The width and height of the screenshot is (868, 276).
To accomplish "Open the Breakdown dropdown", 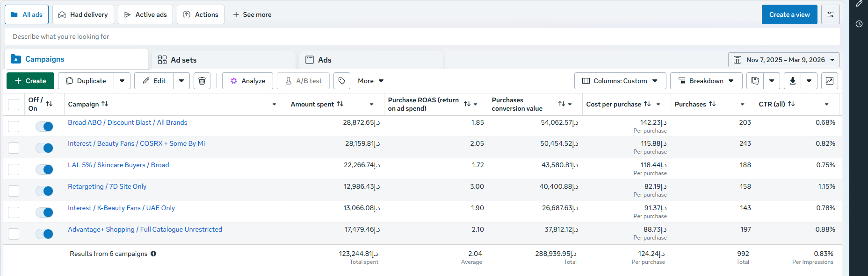I will click(x=706, y=81).
